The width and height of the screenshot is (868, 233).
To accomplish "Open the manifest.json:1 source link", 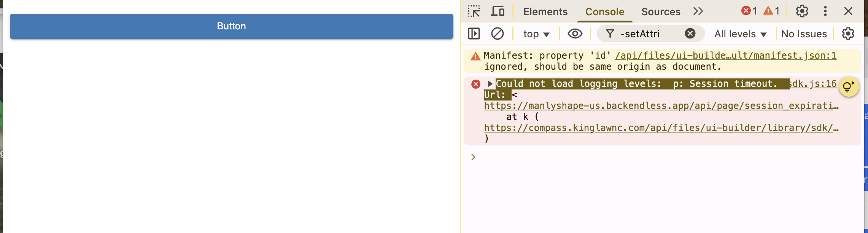I will [725, 56].
